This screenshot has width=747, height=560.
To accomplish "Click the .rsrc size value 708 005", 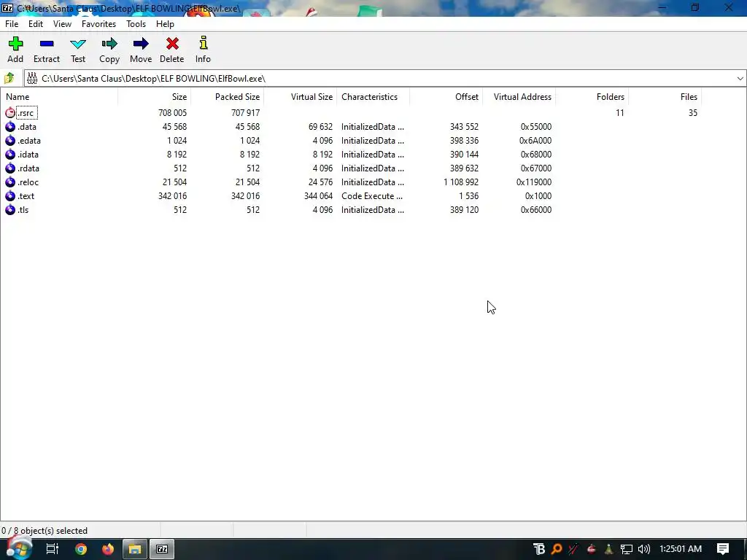I will point(172,113).
